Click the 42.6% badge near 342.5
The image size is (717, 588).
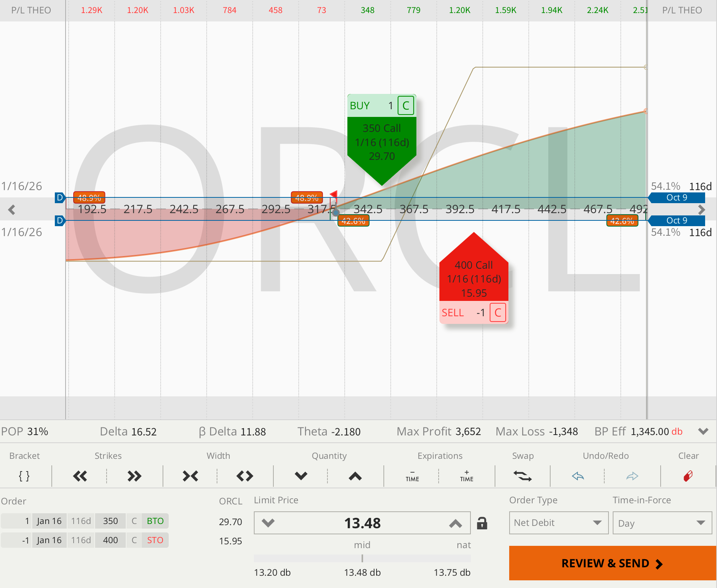(353, 221)
